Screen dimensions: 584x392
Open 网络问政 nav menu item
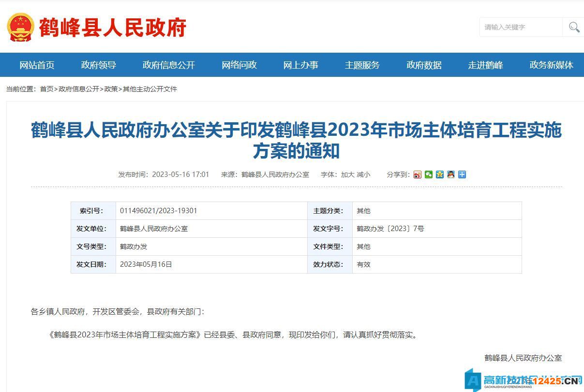click(239, 65)
